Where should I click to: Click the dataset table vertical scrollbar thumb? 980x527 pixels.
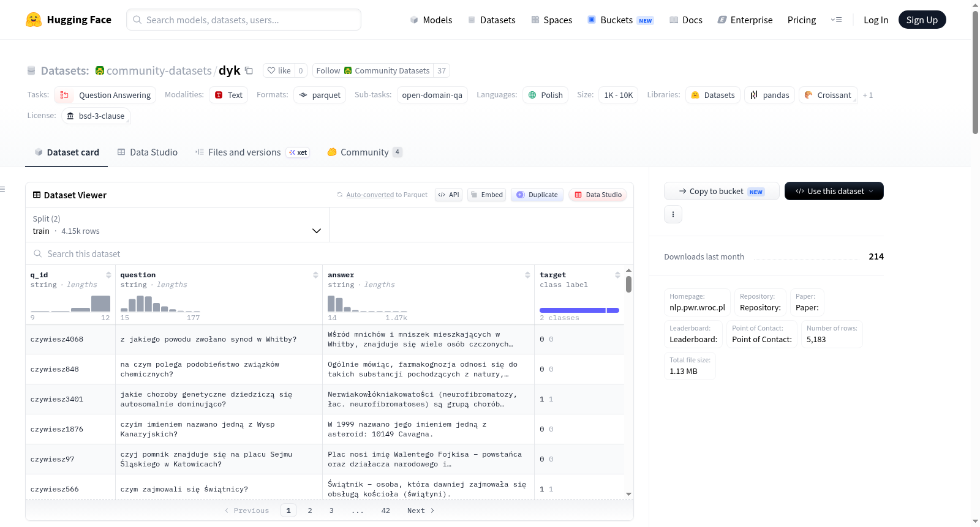coord(628,284)
